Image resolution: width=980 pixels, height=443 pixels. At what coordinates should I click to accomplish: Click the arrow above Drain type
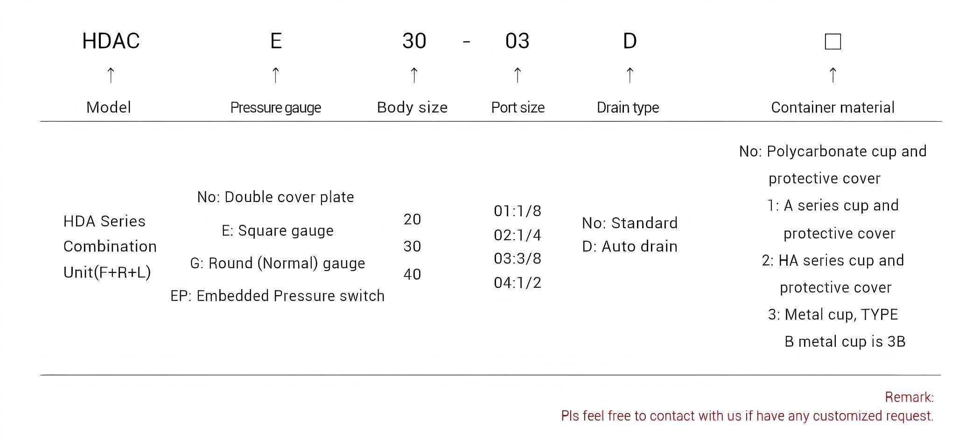[x=630, y=75]
